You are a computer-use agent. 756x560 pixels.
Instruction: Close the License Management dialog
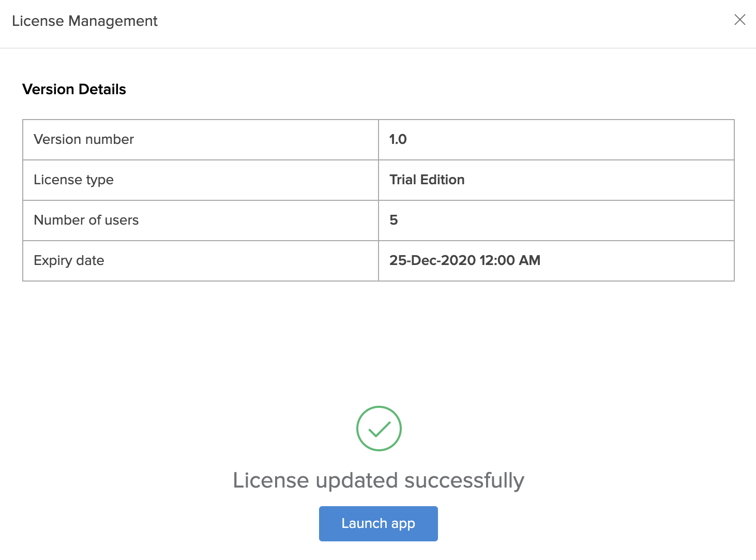739,20
